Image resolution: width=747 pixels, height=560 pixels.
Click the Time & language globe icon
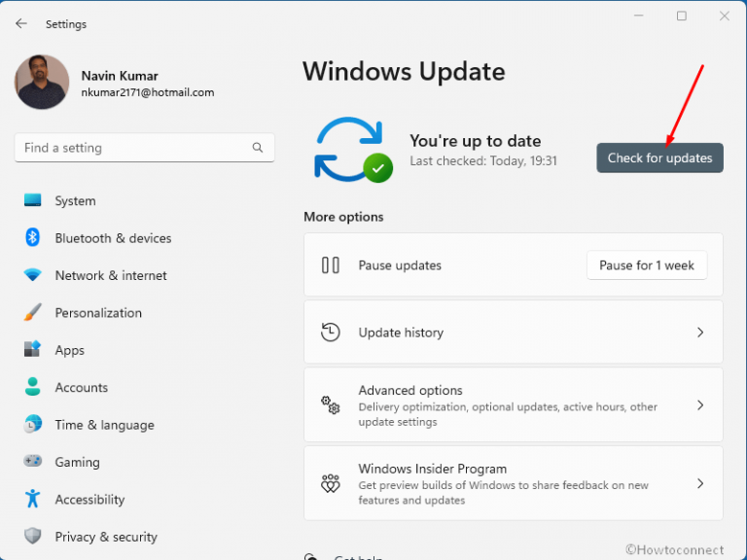pos(33,424)
